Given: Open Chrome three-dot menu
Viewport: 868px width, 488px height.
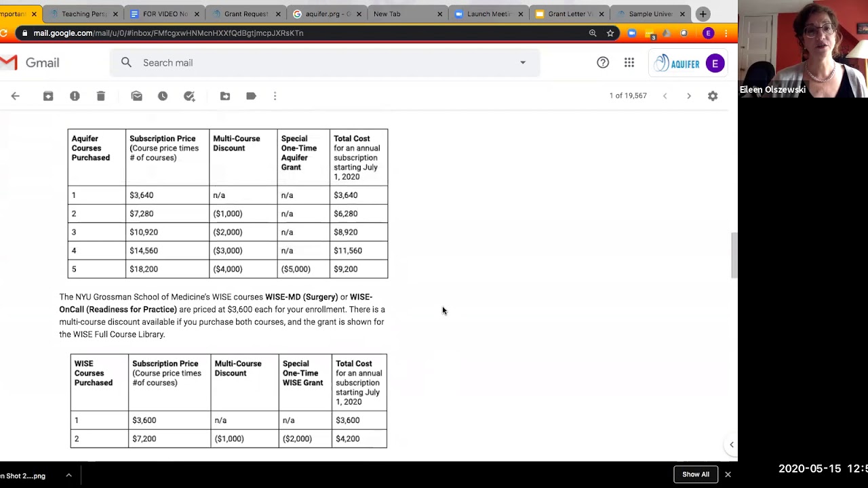Looking at the screenshot, I should 726,33.
